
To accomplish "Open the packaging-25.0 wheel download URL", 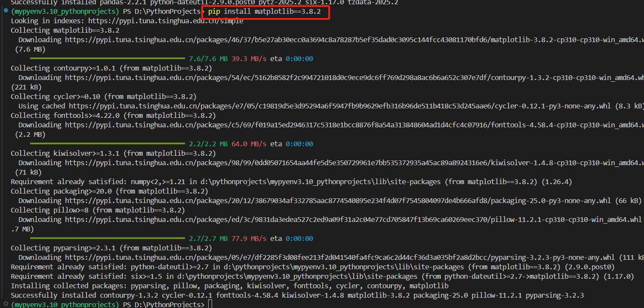I will click(x=338, y=200).
